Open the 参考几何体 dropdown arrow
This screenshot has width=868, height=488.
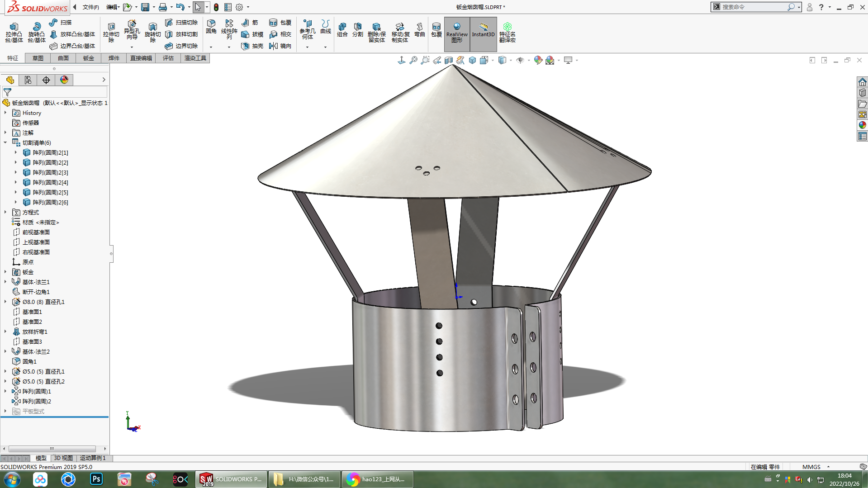pos(307,47)
